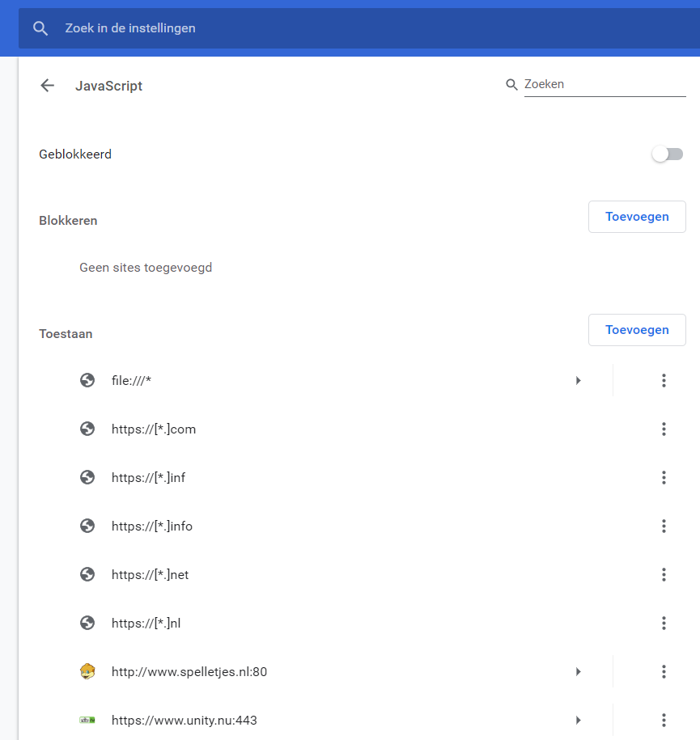Open more actions for file:///* entry

[x=664, y=380]
